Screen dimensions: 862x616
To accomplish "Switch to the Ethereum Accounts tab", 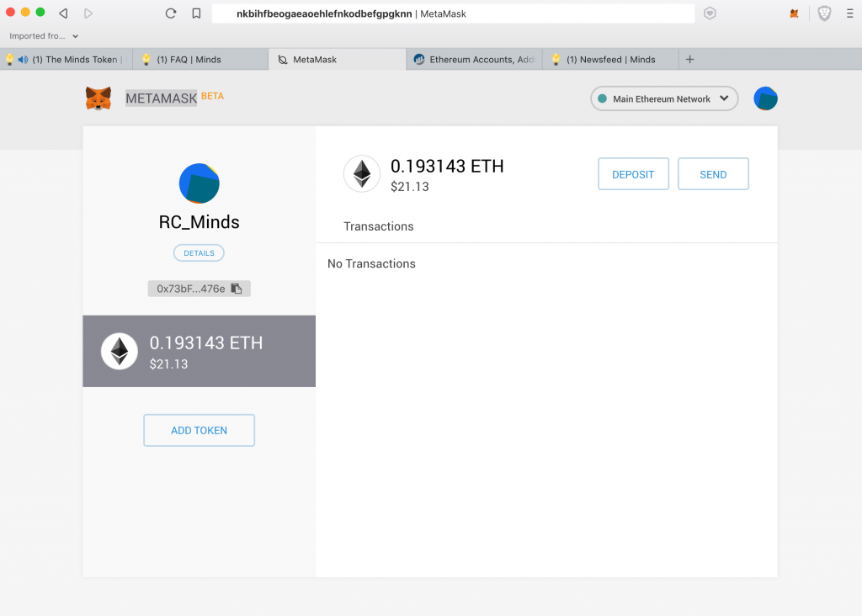I will [x=474, y=60].
